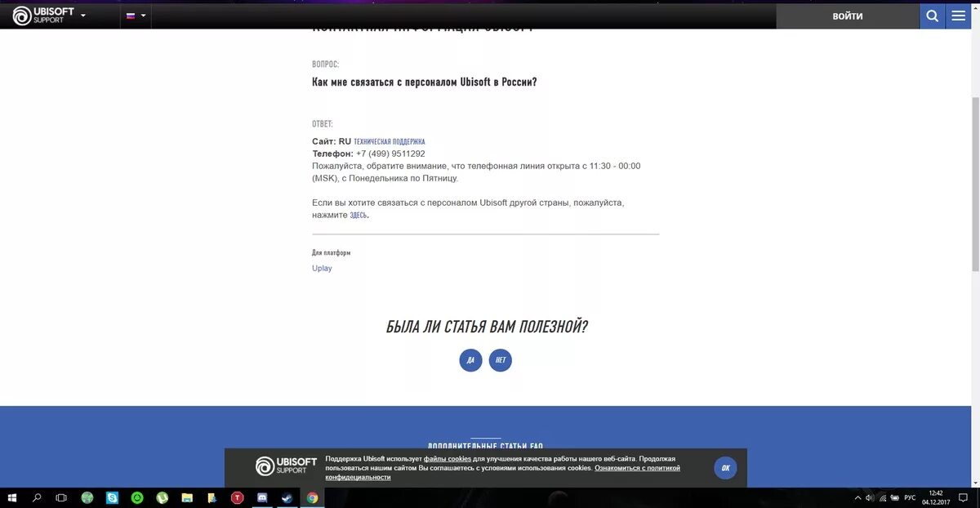Click the phone number +7 (499) 9511292
The image size is (980, 508).
coord(390,154)
